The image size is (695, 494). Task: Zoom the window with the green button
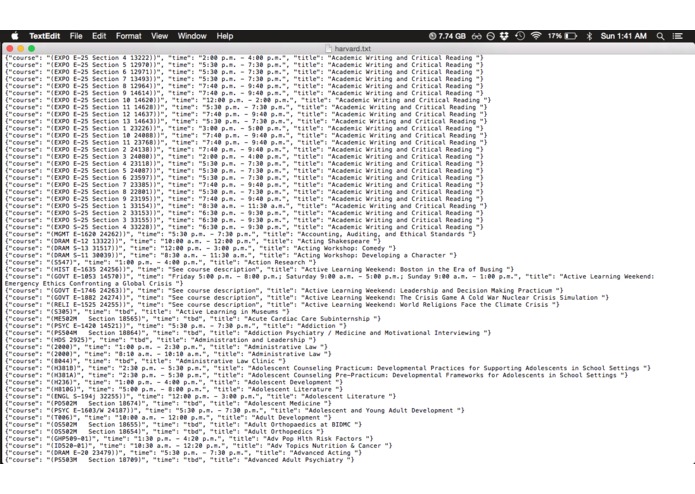[31, 48]
